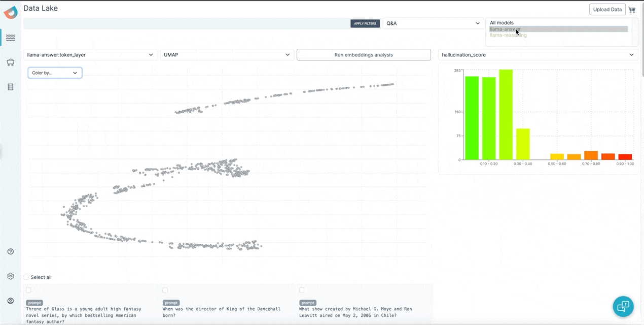Open the hallucination_score dropdown
Viewport: 644px width, 325px height.
click(538, 55)
